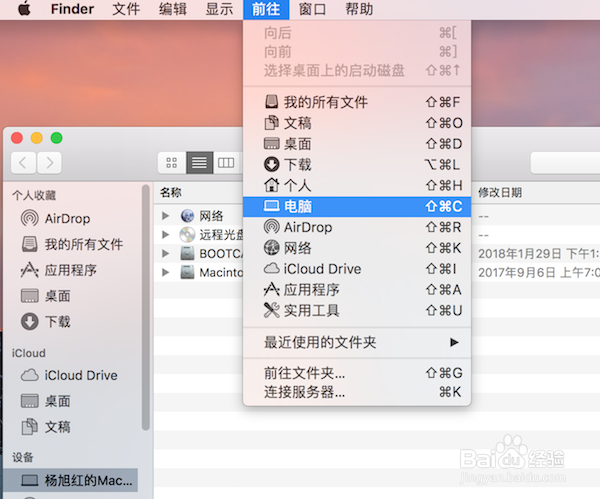The height and width of the screenshot is (499, 600).
Task: Switch to icon view
Action: pyautogui.click(x=172, y=163)
